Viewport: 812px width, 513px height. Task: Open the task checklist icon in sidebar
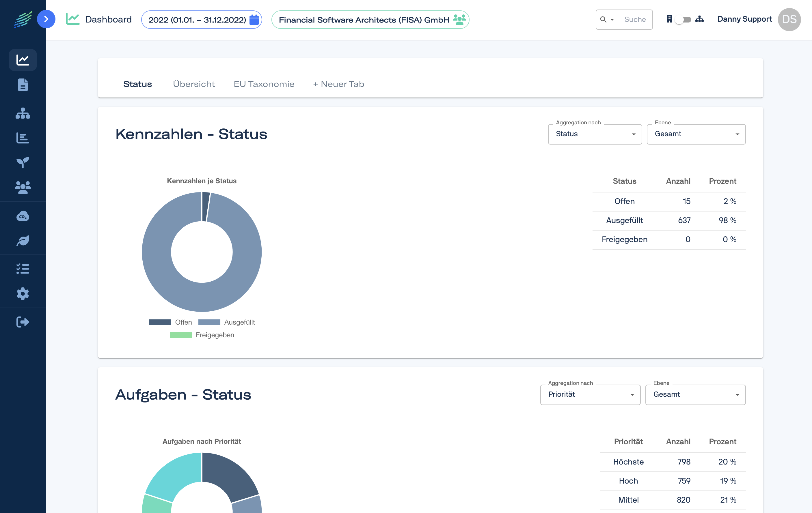click(x=23, y=269)
